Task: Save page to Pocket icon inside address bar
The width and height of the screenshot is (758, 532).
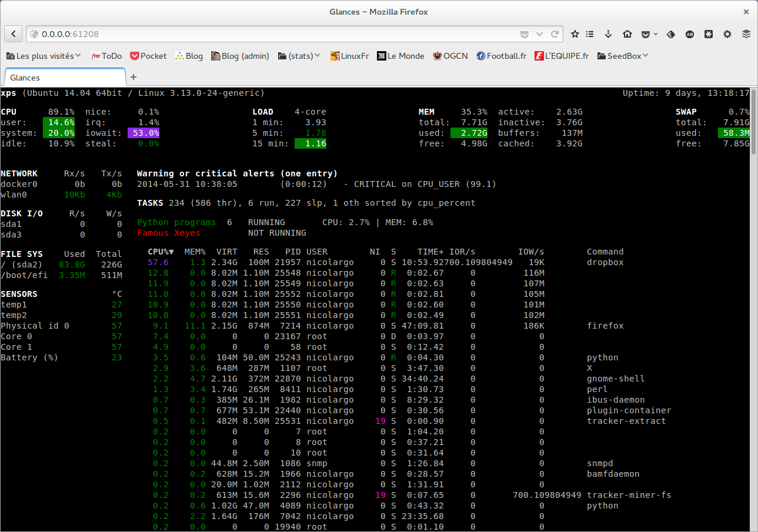Action: point(525,34)
